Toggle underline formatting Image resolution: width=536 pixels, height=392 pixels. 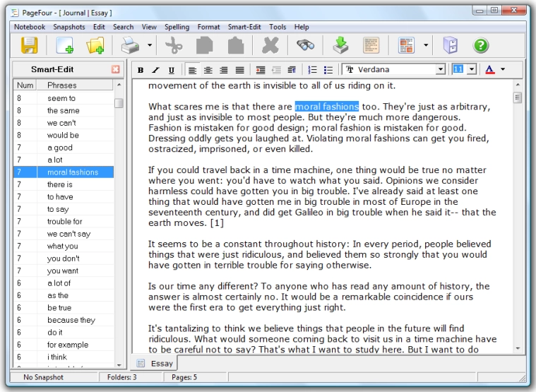[172, 70]
